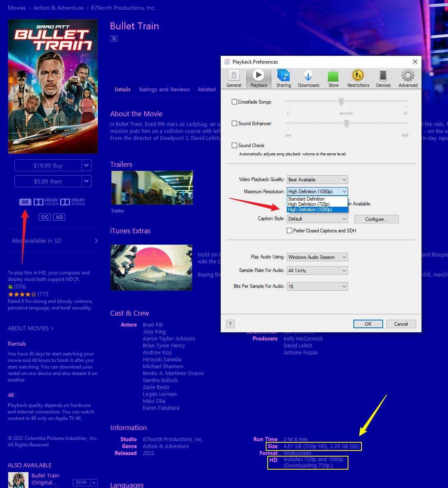
Task: Open Bullet Train (Original...) soundtrack link
Action: pos(45,479)
